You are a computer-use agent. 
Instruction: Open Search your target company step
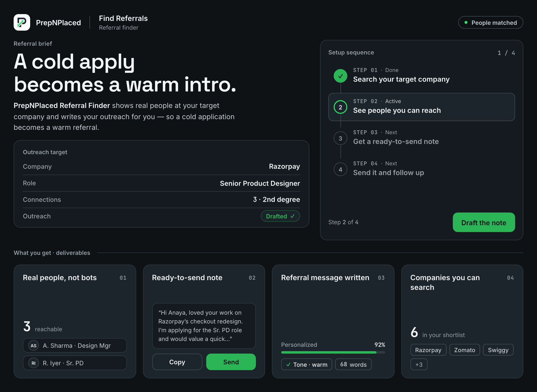(x=422, y=76)
